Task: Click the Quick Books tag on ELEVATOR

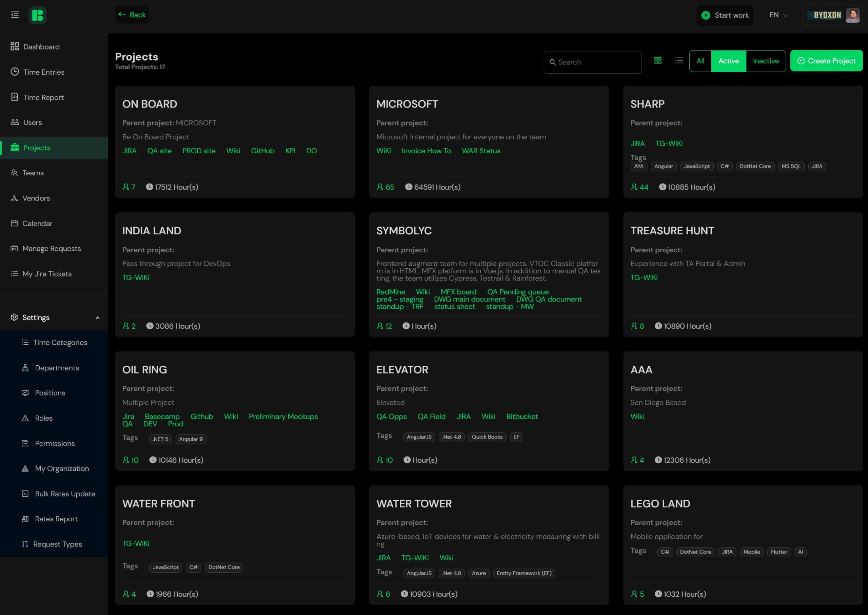Action: coord(487,437)
